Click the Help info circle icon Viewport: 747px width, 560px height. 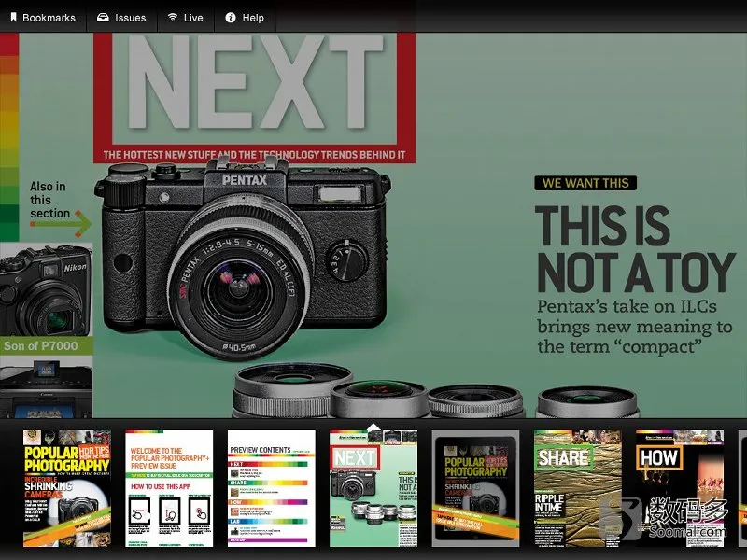point(231,18)
